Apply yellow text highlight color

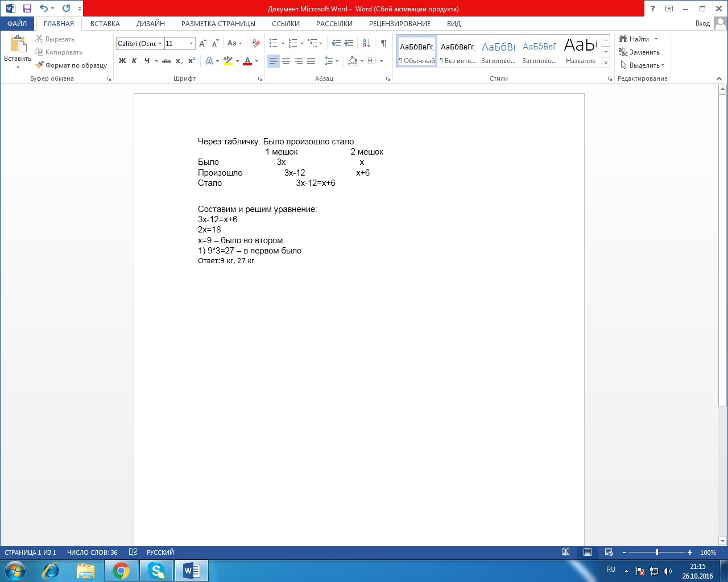[x=228, y=61]
